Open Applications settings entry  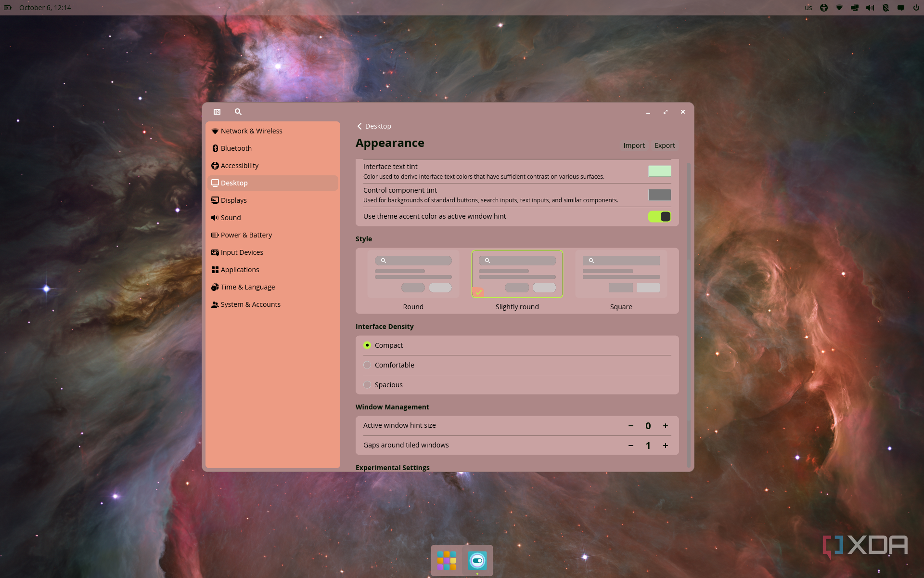click(x=273, y=270)
